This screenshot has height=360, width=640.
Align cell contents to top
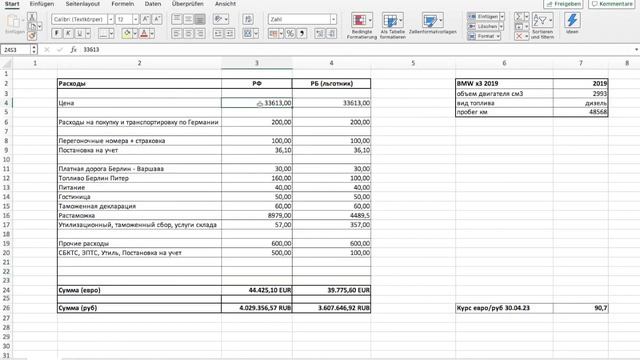coord(177,19)
